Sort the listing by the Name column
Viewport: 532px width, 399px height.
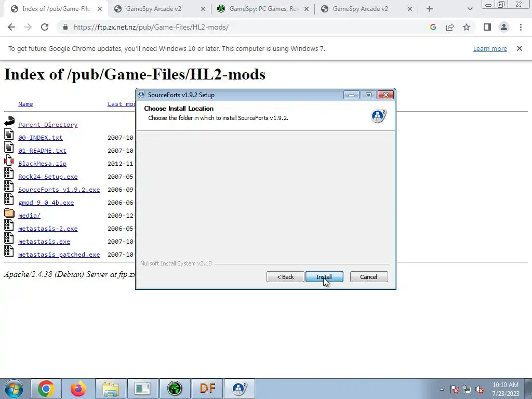pos(25,104)
